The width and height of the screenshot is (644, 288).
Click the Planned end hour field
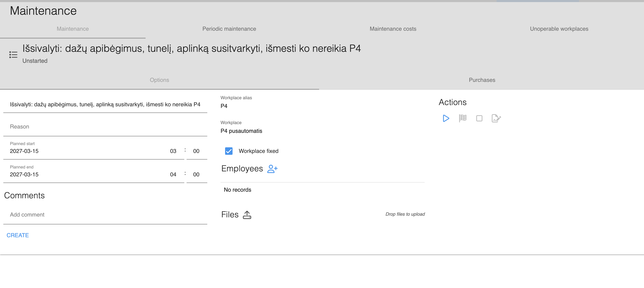[173, 174]
